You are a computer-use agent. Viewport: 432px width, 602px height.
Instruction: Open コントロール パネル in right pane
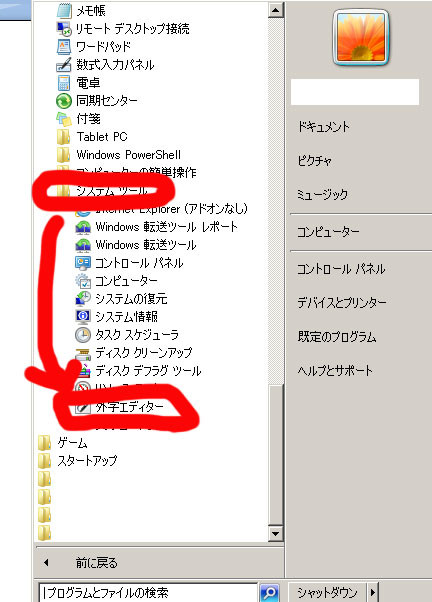click(x=341, y=269)
